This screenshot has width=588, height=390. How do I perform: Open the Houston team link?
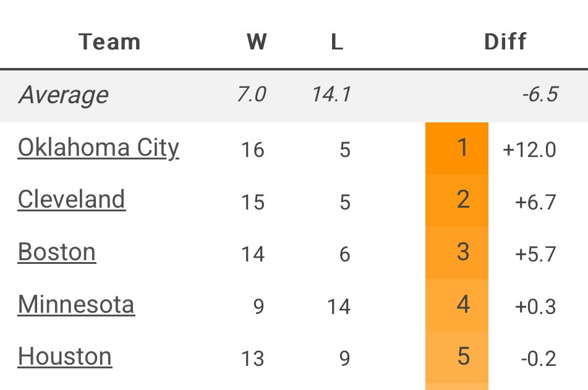click(65, 356)
